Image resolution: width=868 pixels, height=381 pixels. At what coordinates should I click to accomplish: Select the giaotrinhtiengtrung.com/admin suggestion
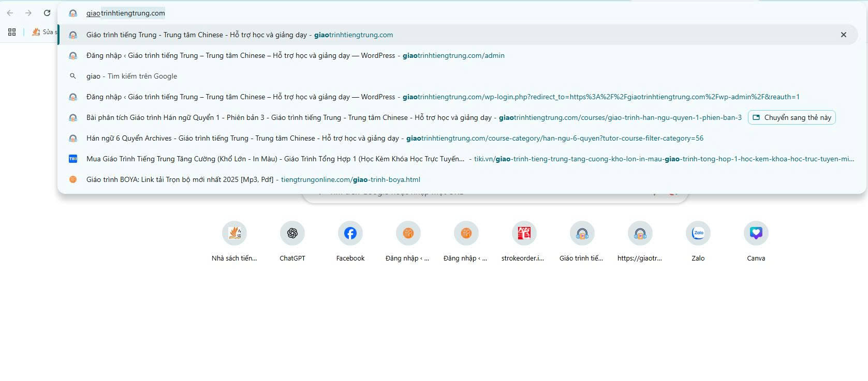point(295,55)
